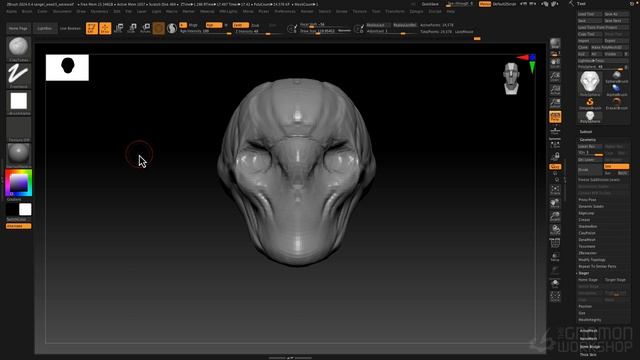Open the FreeHand stroke selector

click(x=18, y=76)
